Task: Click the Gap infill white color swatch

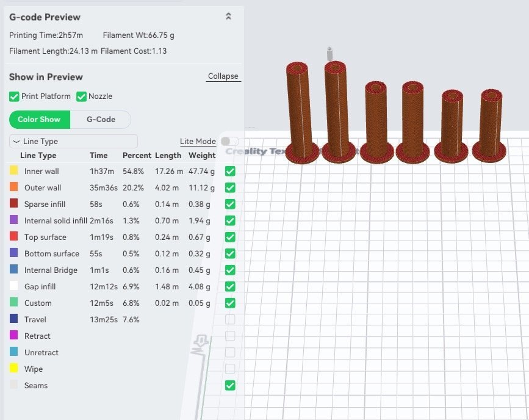Action: (14, 286)
